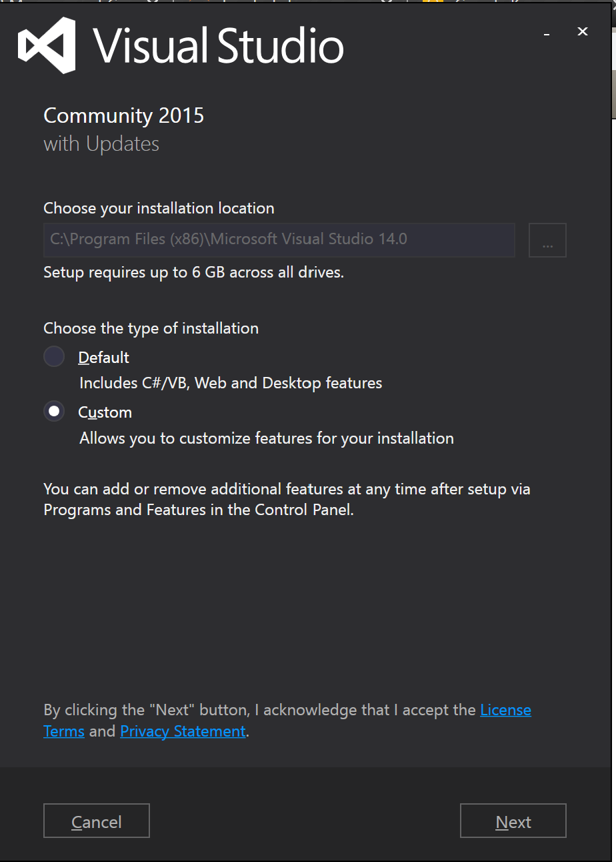The image size is (616, 862).
Task: Minimize the Visual Studio installer window
Action: (547, 33)
